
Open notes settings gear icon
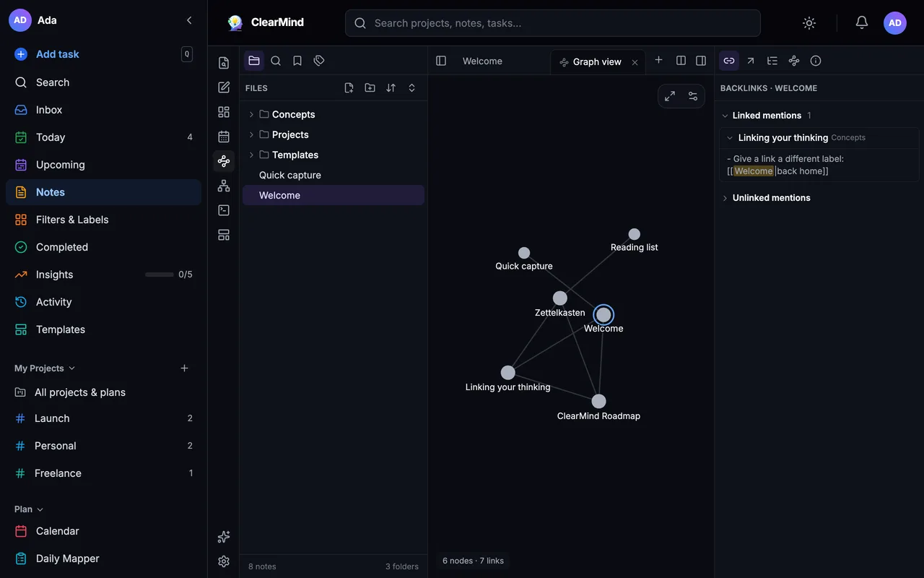(224, 561)
